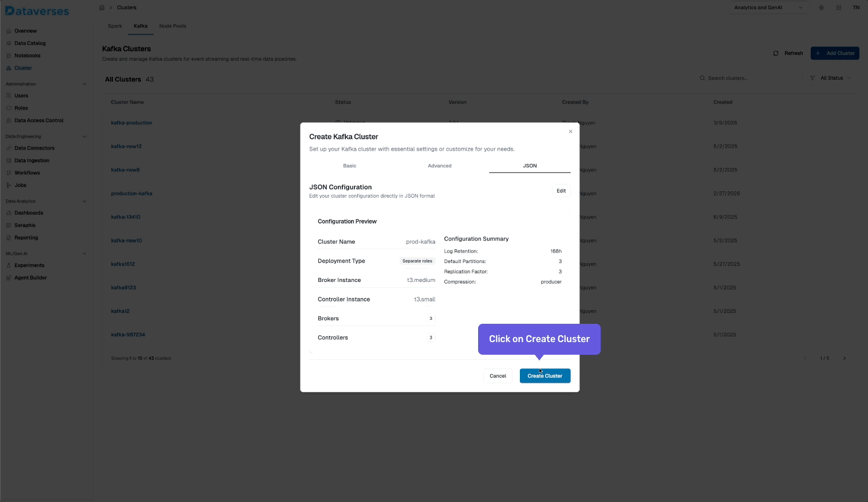Open the kafka-987234 cluster link
Screen dimensions: 868x502
[128, 334]
